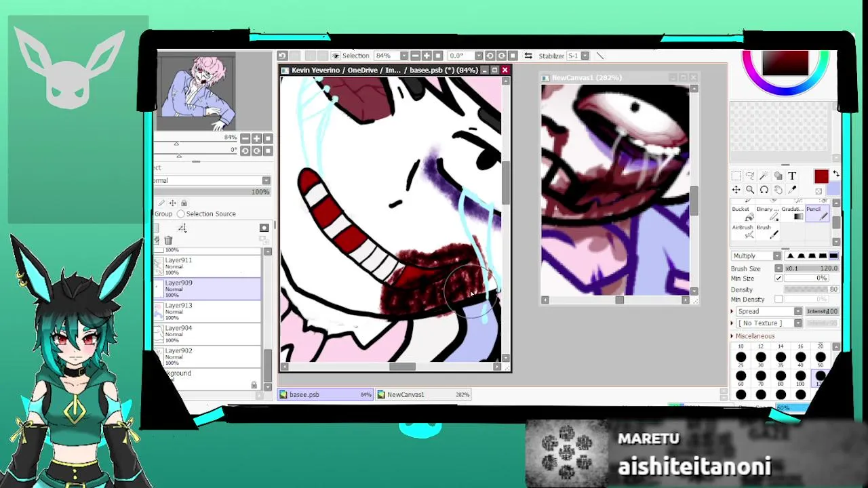Choose the Binary pen tool
Image resolution: width=868 pixels, height=488 pixels.
click(767, 213)
